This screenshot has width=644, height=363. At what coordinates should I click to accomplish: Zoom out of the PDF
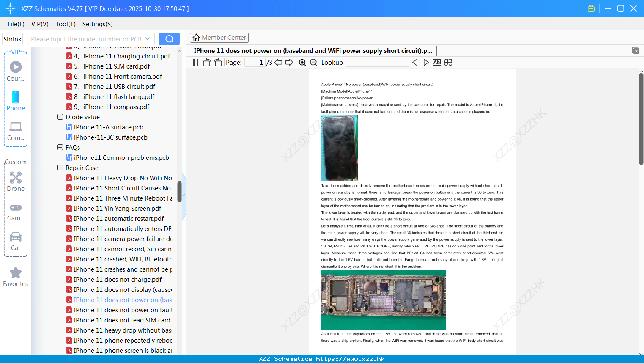tap(313, 62)
